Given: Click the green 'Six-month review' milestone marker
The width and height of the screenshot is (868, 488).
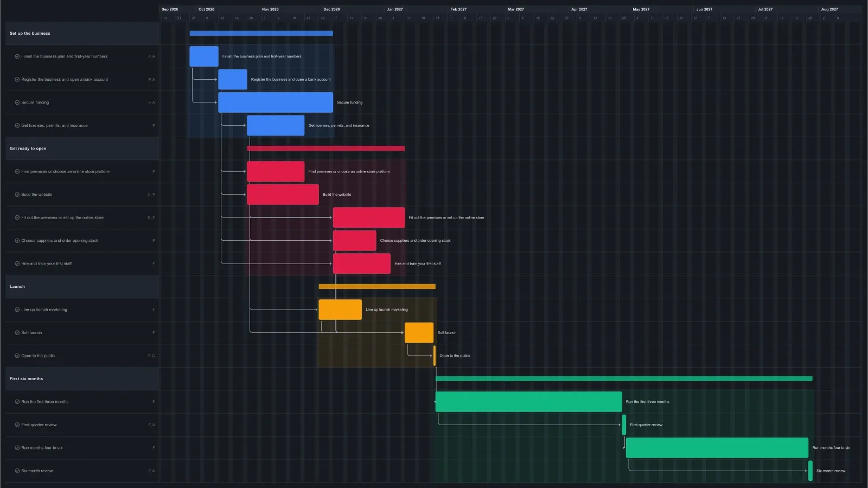Looking at the screenshot, I should pos(810,471).
